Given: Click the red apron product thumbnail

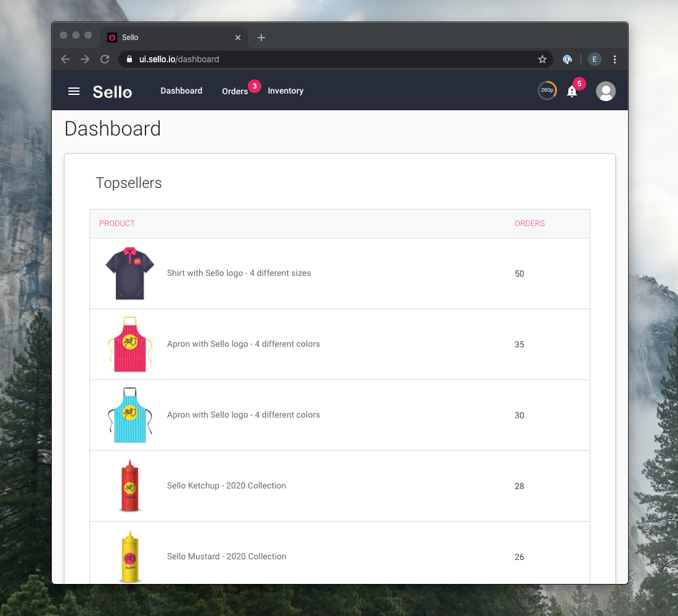Looking at the screenshot, I should (129, 344).
